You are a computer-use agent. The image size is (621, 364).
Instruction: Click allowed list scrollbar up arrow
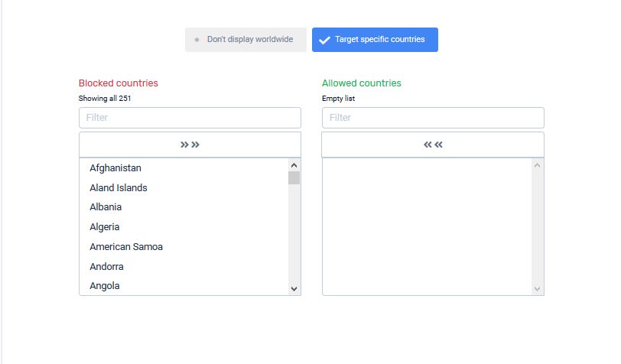537,165
